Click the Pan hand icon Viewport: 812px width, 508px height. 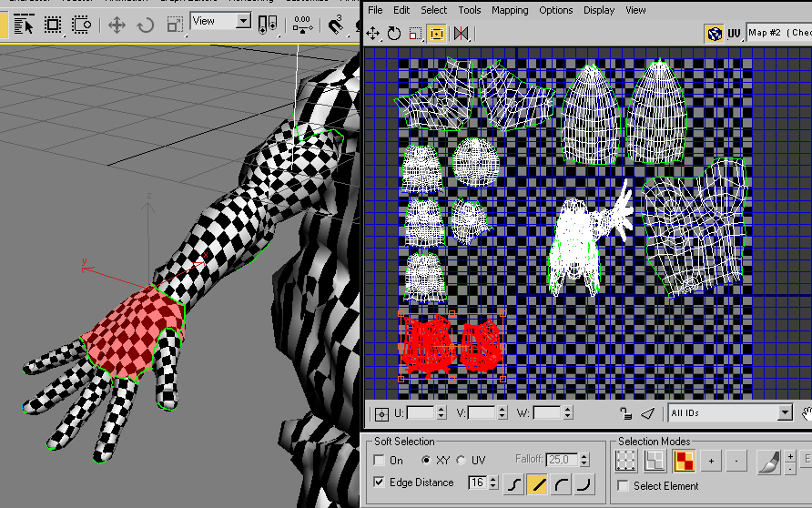pyautogui.click(x=807, y=413)
